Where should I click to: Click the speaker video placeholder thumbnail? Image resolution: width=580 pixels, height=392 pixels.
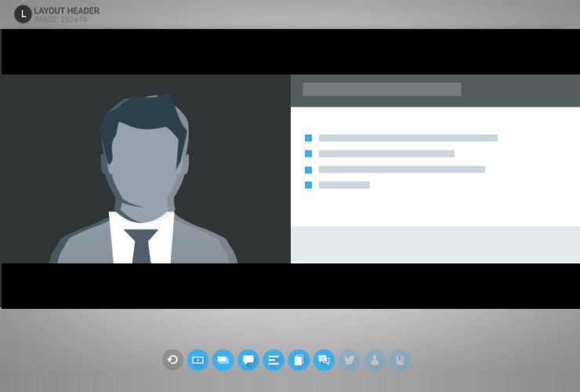[x=145, y=169]
